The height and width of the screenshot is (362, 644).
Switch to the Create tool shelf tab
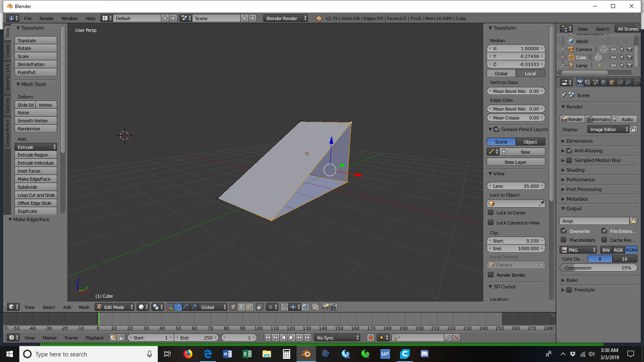point(8,51)
